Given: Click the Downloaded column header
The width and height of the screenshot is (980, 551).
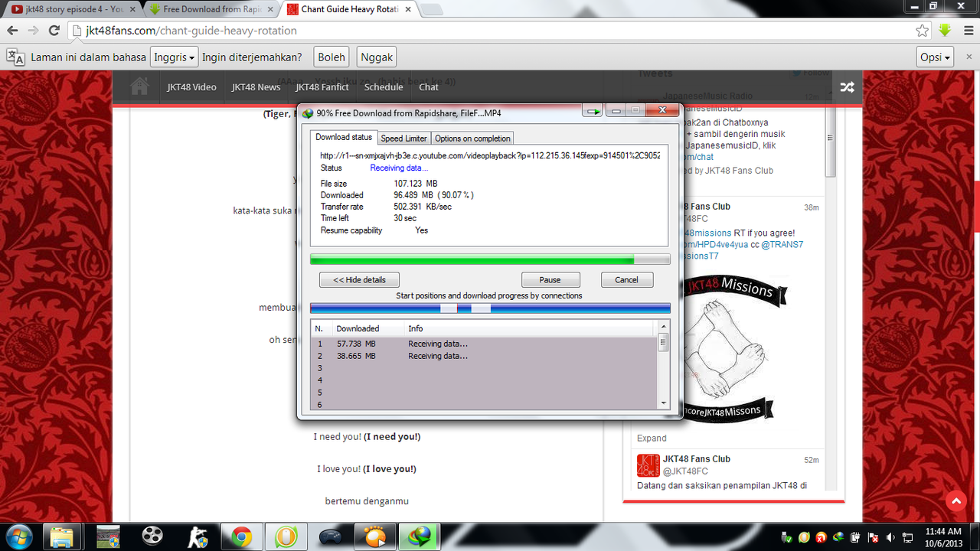Looking at the screenshot, I should [x=367, y=328].
